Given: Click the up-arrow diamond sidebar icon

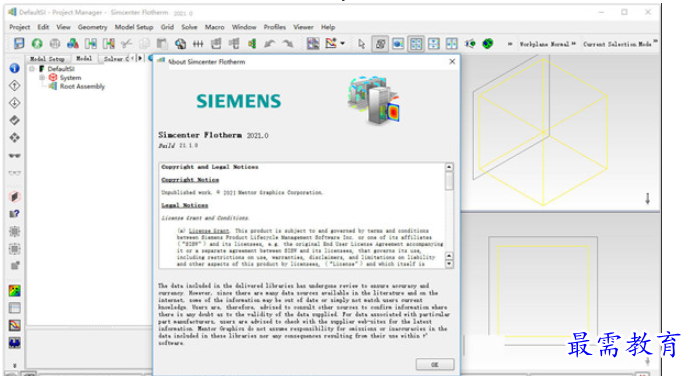Looking at the screenshot, I should (15, 86).
